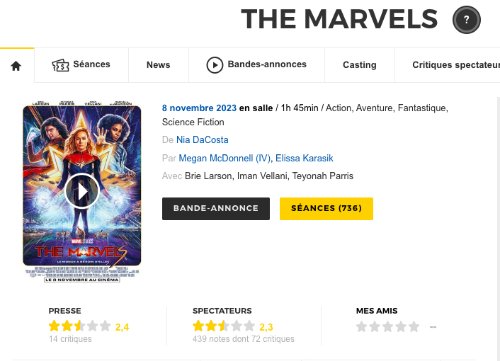500x361 pixels.
Task: Open the Megan McDonnell (IV) link
Action: point(226,158)
